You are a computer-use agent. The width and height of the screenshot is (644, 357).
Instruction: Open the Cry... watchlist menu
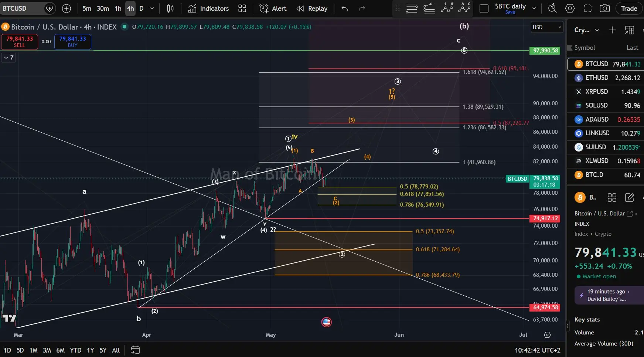[x=586, y=30]
